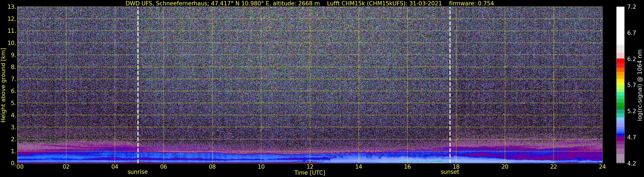Click height tick label '13.'
This screenshot has width=644, height=177.
12,7
